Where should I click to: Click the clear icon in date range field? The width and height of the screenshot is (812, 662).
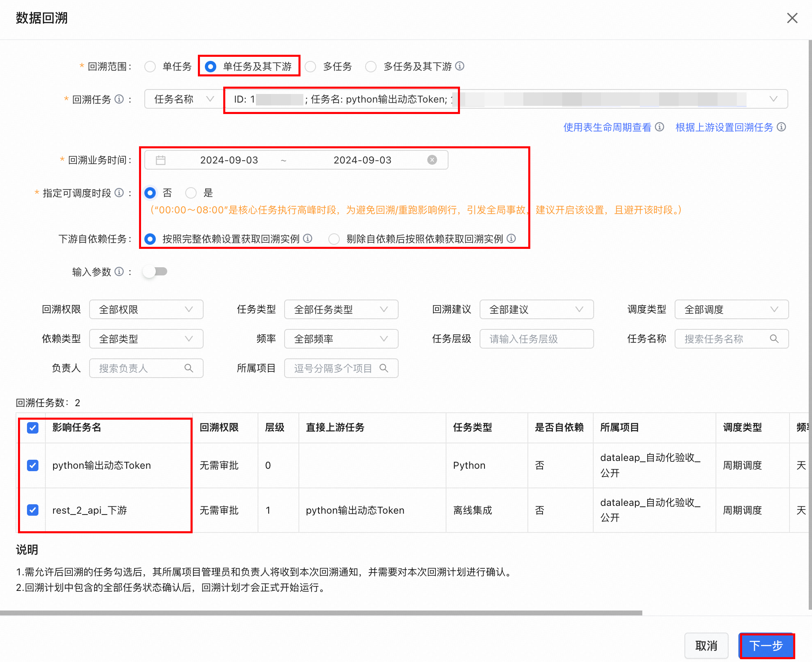tap(432, 160)
